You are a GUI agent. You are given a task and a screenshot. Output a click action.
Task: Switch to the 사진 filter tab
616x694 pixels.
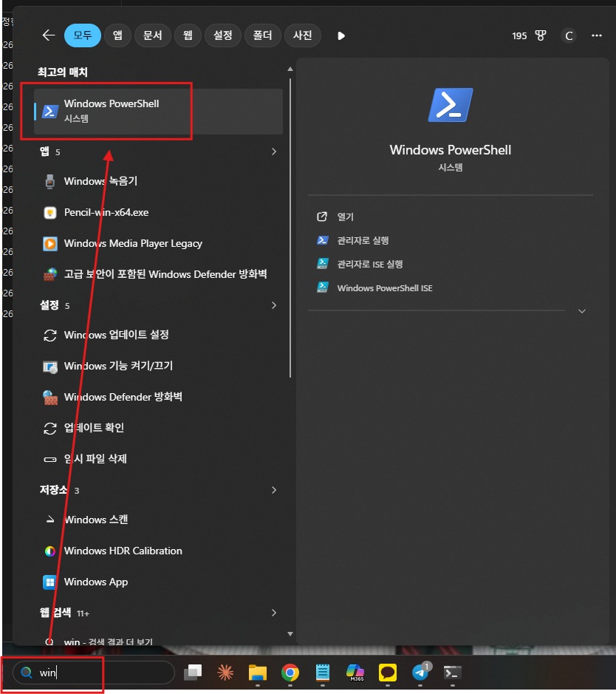[303, 35]
